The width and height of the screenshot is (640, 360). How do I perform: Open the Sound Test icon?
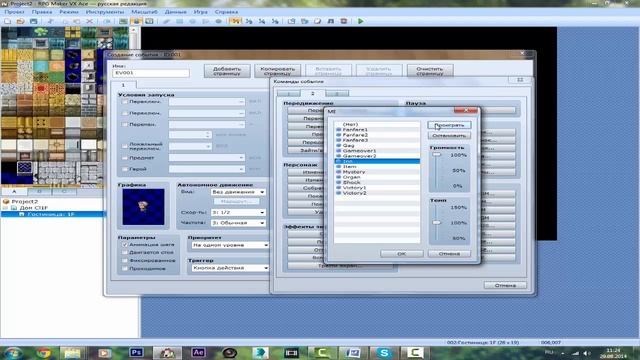point(331,21)
